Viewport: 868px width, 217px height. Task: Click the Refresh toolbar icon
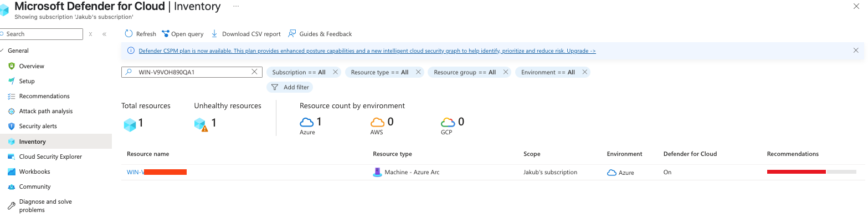[129, 34]
